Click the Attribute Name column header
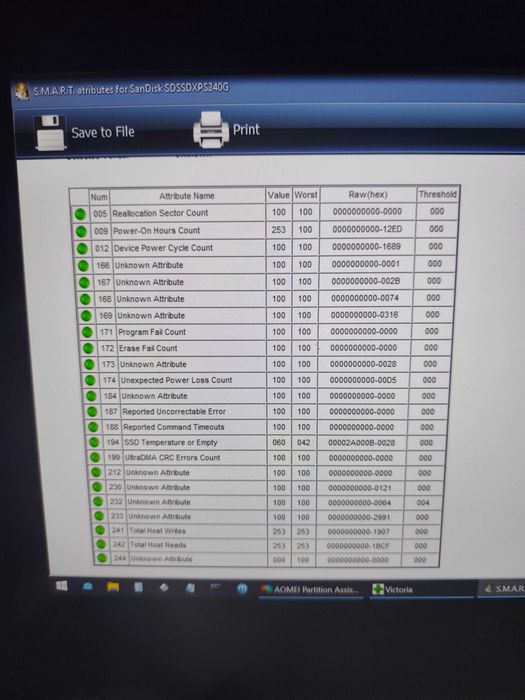 point(187,196)
